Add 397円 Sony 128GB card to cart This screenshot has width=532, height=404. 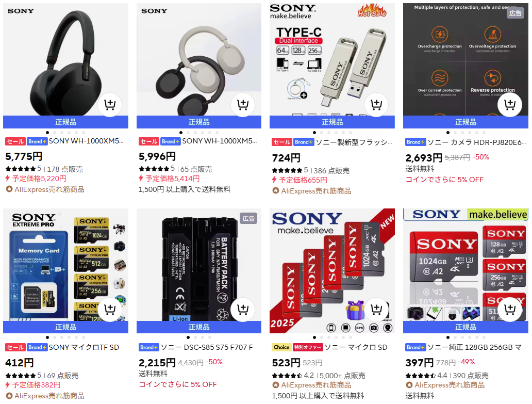pos(510,310)
